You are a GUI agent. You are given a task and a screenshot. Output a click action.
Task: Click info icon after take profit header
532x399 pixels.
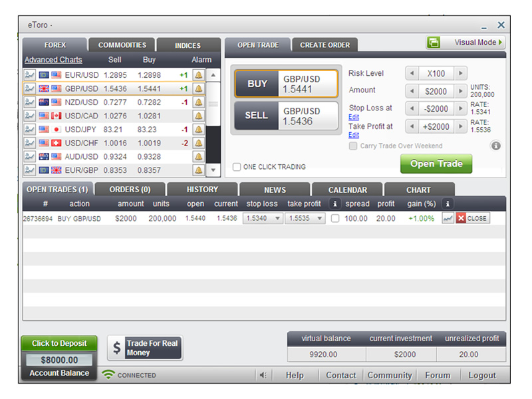[335, 203]
